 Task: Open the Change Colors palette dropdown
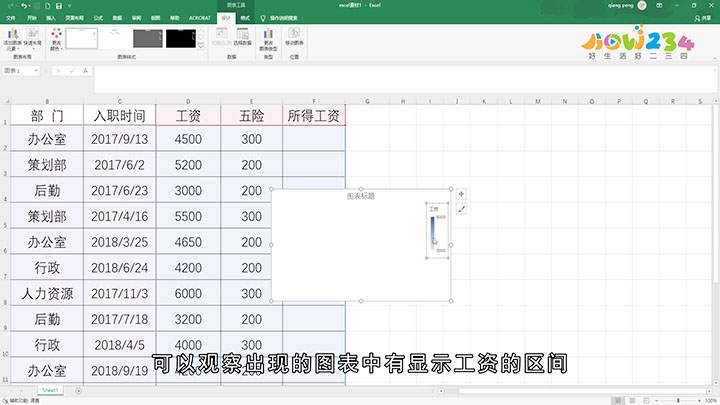click(x=56, y=39)
